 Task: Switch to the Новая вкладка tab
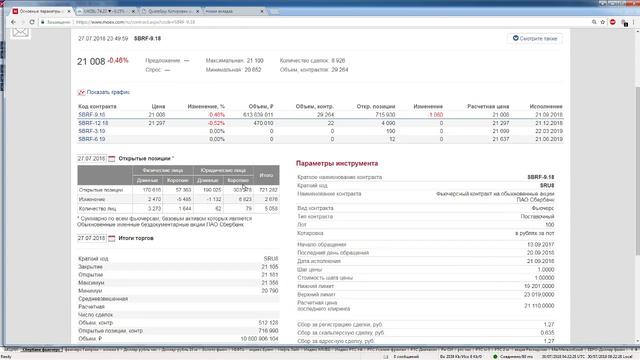pos(234,11)
